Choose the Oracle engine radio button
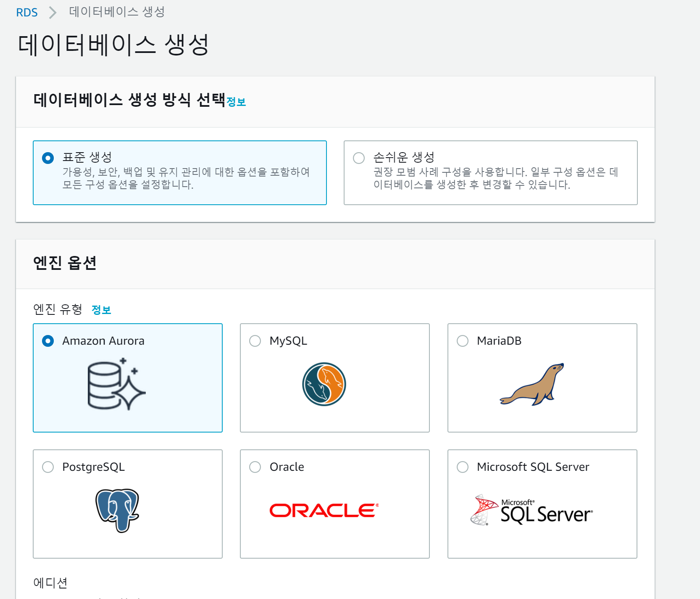Screen dimensions: 700x599 [255, 467]
